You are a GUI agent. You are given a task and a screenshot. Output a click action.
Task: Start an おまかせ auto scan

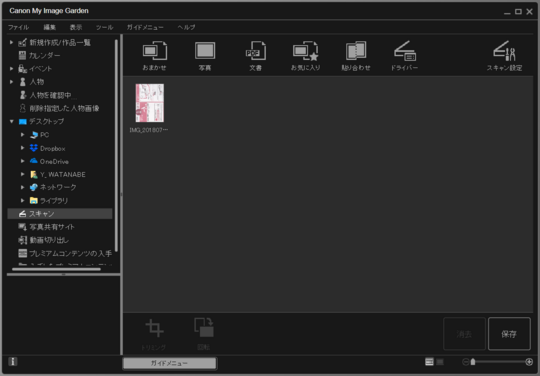(x=155, y=55)
